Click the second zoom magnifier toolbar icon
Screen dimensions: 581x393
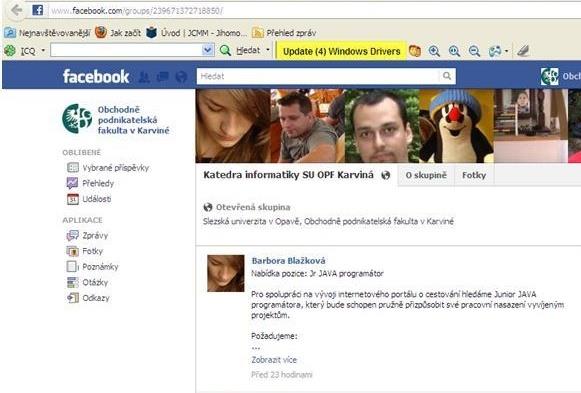tap(454, 51)
